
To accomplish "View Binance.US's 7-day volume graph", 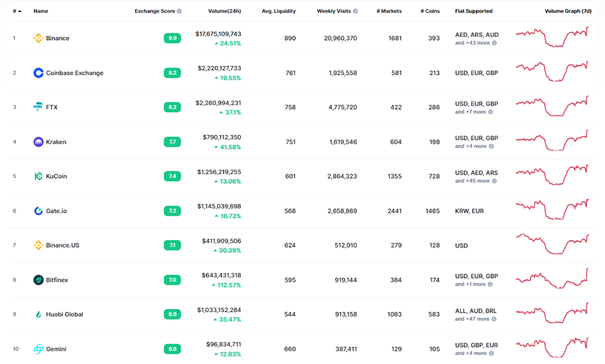I will 552,244.
